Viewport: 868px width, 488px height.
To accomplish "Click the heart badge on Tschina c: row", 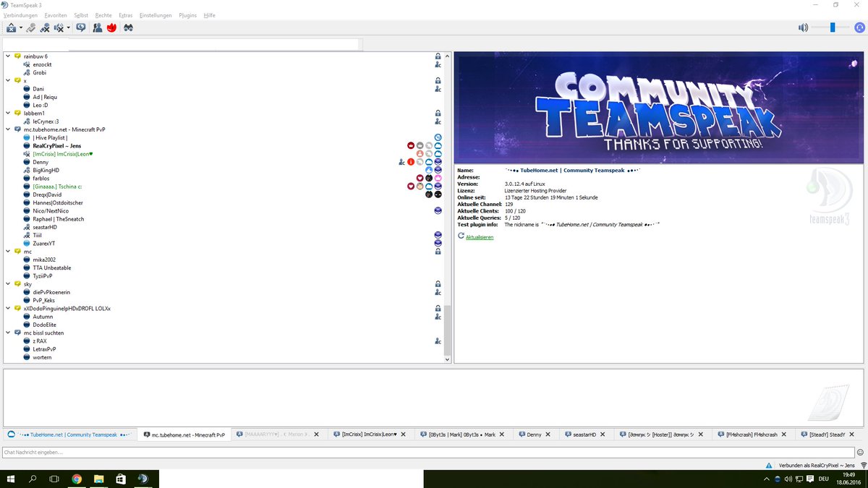I will coord(411,187).
